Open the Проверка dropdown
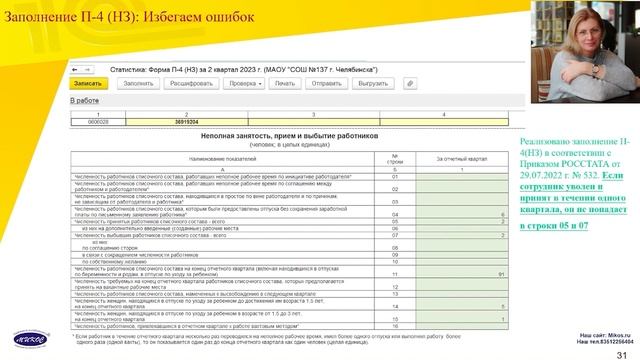Image resolution: width=640 pixels, height=360 pixels. click(x=244, y=84)
